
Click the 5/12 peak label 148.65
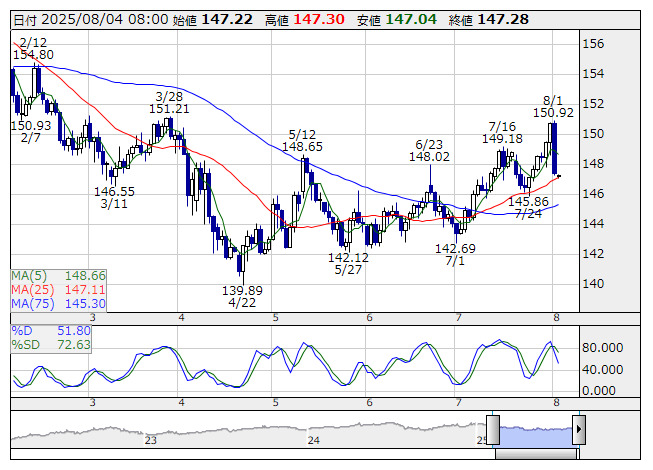tap(301, 146)
